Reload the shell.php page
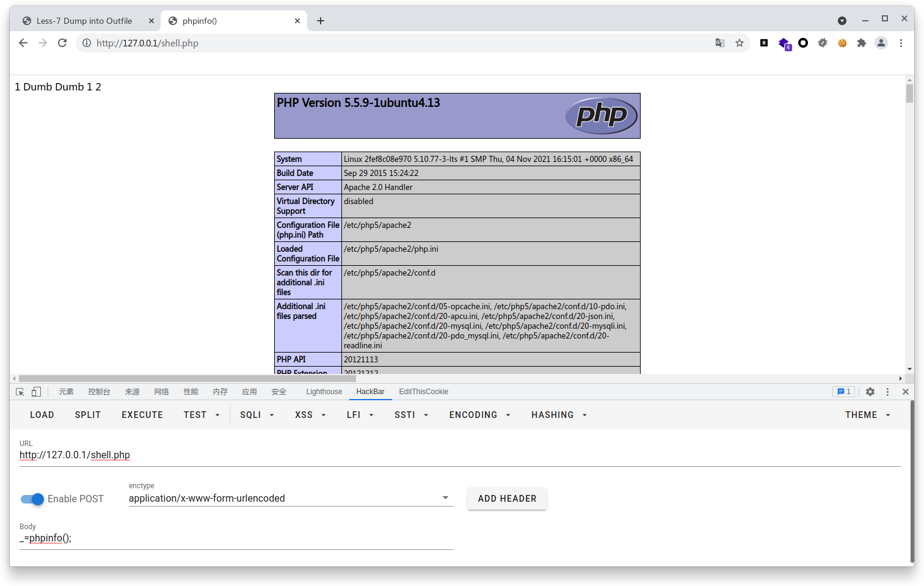 [x=62, y=43]
